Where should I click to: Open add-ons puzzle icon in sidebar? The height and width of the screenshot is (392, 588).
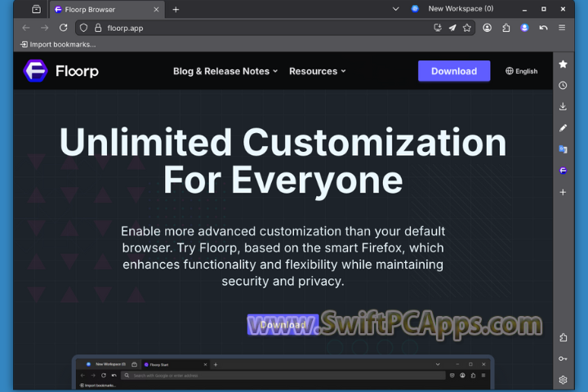click(x=563, y=337)
